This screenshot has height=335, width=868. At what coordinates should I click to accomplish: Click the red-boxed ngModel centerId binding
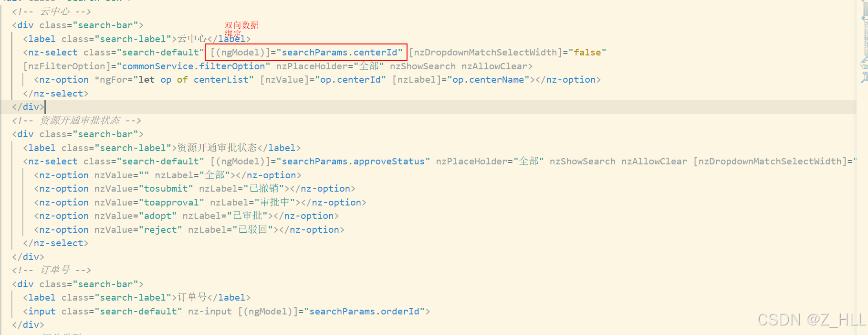pos(306,52)
